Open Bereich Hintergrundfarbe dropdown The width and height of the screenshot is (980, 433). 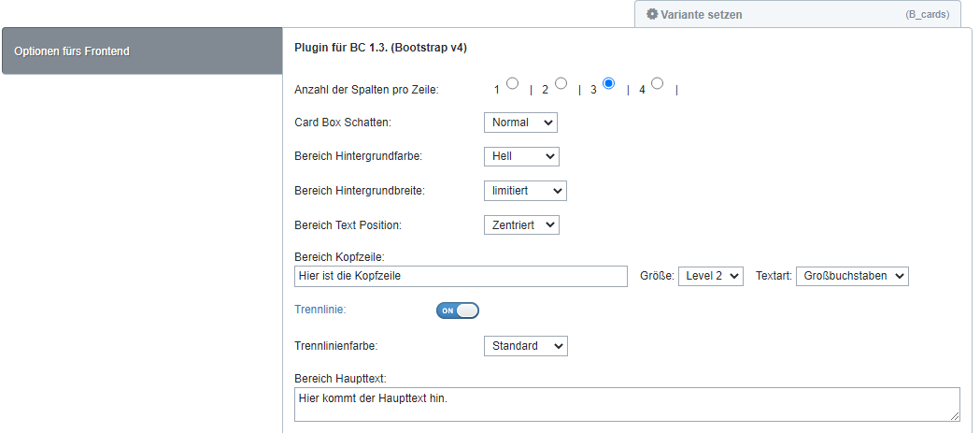click(x=521, y=156)
